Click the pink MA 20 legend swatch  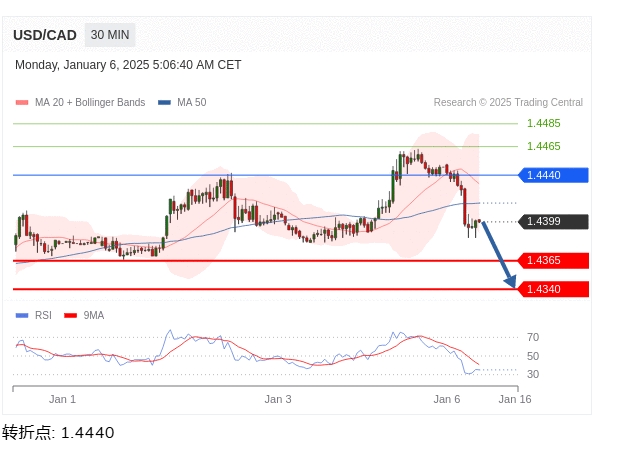(22, 102)
